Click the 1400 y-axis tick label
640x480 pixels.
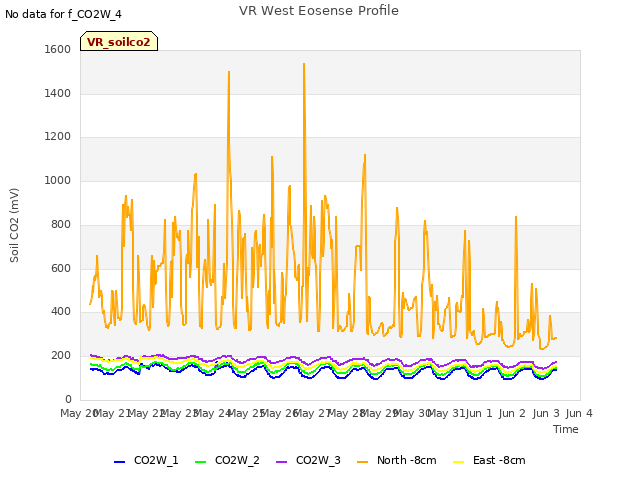58,93
